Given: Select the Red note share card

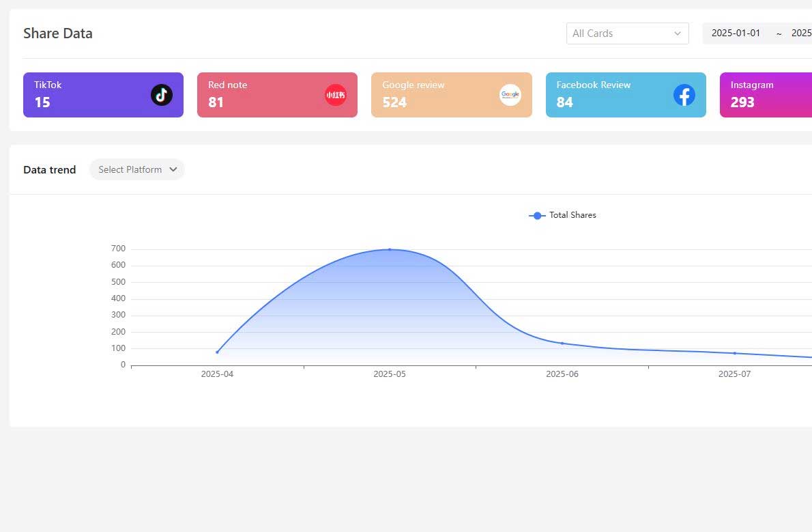Looking at the screenshot, I should tap(277, 95).
